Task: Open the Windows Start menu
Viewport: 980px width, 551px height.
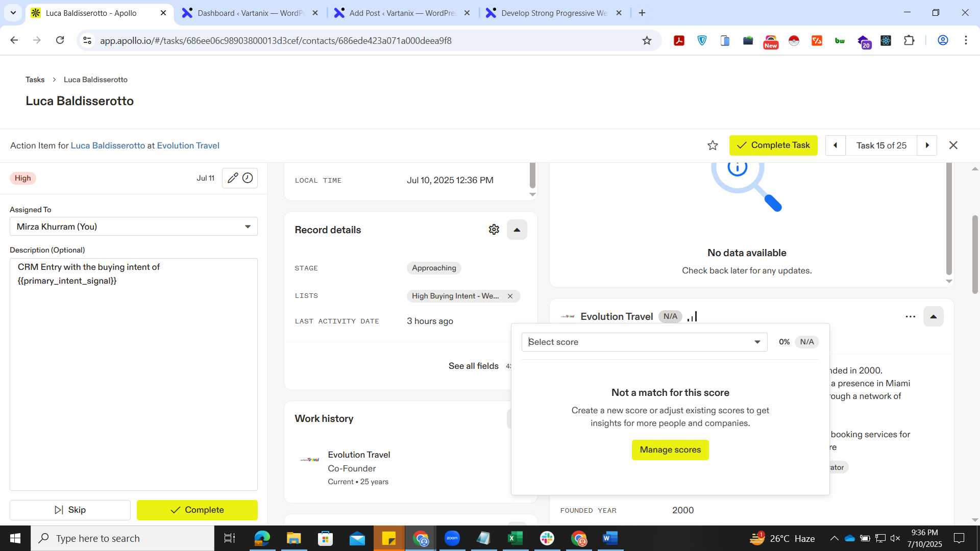Action: click(x=15, y=538)
